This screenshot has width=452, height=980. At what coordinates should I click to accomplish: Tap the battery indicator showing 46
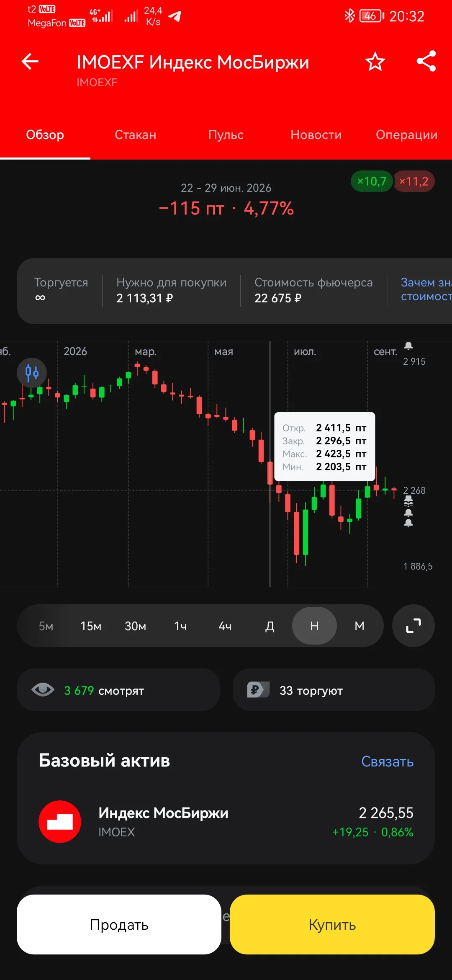371,16
